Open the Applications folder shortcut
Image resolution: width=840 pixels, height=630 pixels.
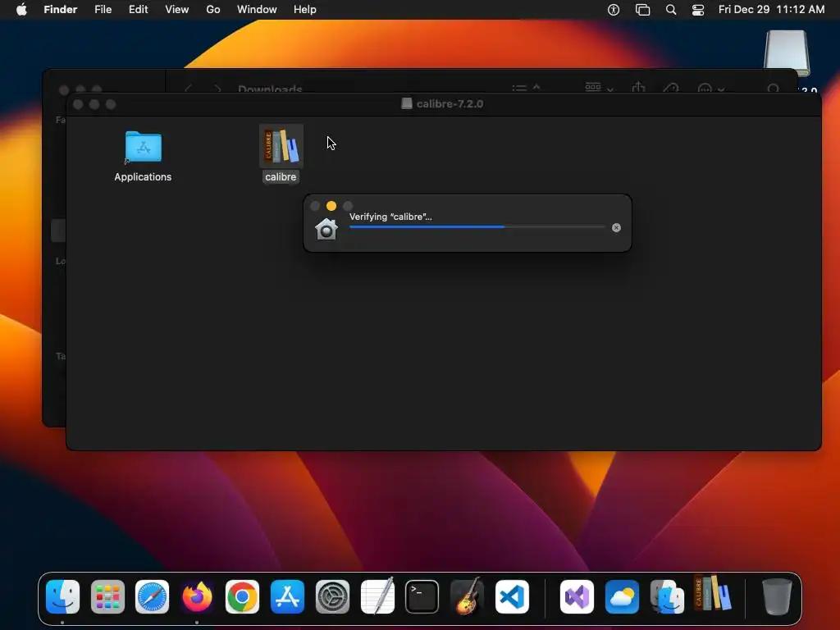(x=143, y=147)
